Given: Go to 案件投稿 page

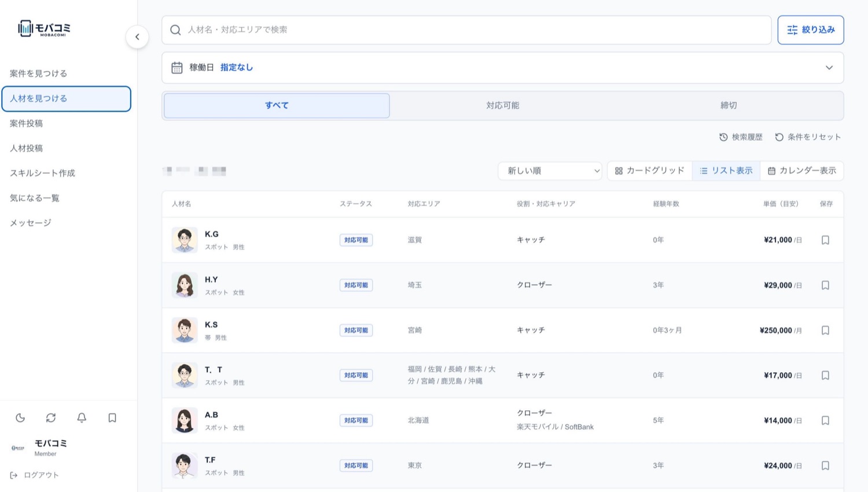Looking at the screenshot, I should [67, 123].
